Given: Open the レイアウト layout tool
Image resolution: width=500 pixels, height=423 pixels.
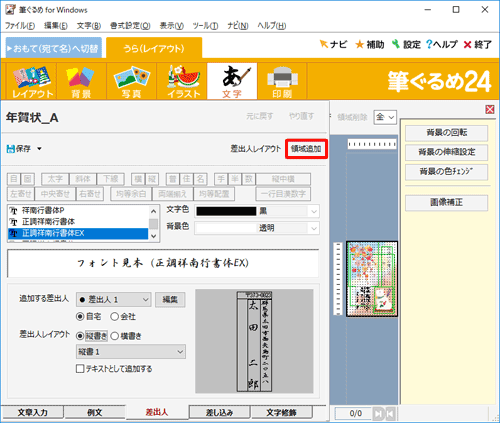Looking at the screenshot, I should [32, 82].
